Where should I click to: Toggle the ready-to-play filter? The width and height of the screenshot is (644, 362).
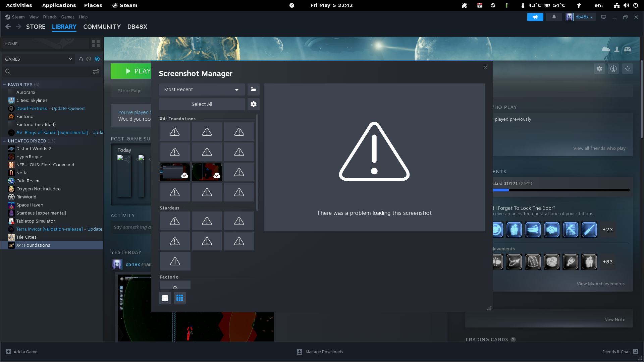click(97, 59)
